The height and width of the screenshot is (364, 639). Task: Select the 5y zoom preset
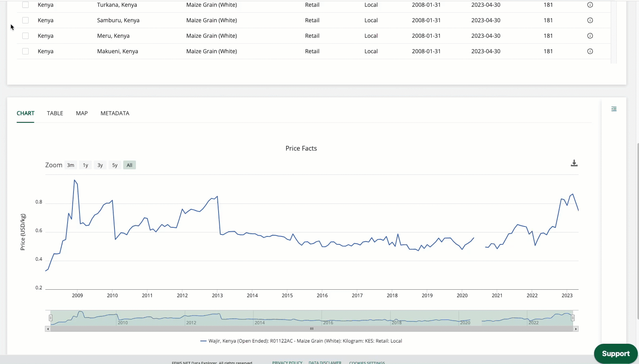click(114, 165)
